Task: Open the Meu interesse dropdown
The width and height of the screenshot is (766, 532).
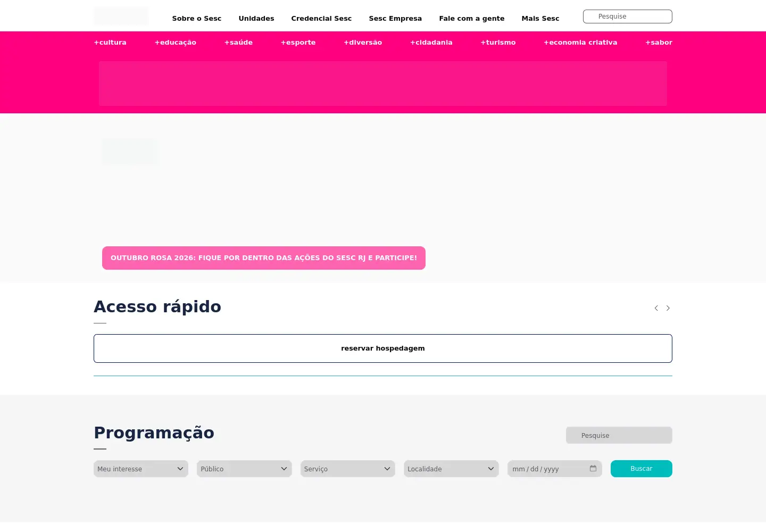Action: click(141, 469)
